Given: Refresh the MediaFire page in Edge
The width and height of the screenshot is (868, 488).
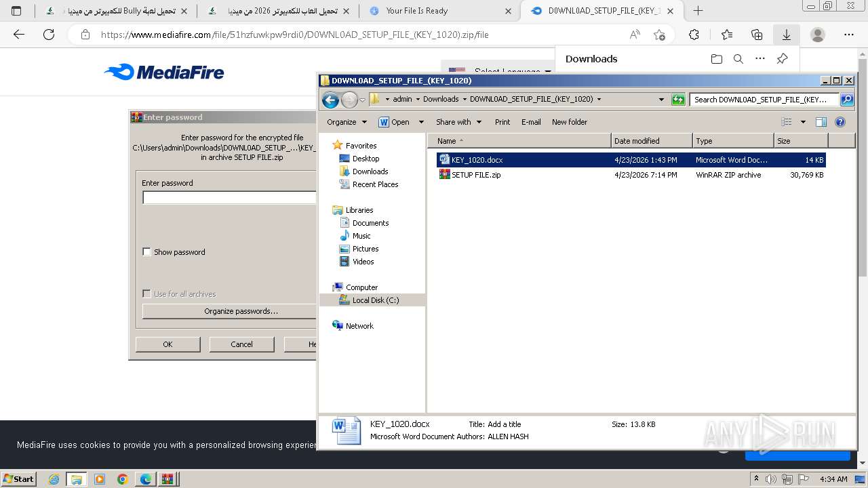Looking at the screenshot, I should pos(49,35).
